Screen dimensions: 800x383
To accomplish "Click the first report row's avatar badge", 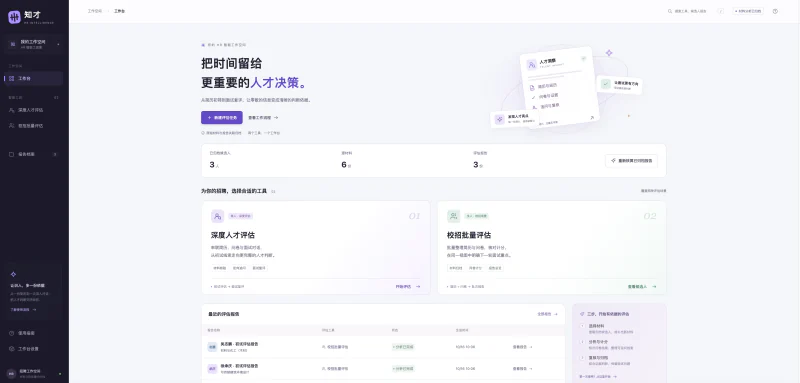I will (212, 347).
